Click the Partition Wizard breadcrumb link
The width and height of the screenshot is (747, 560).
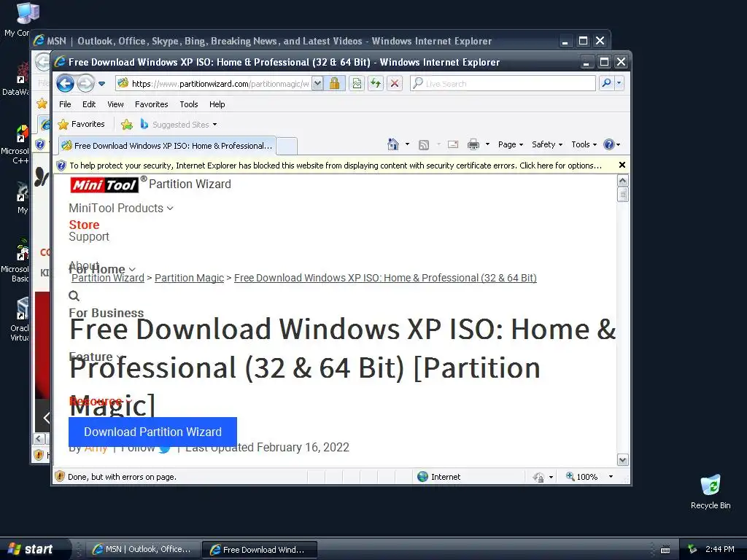[108, 278]
